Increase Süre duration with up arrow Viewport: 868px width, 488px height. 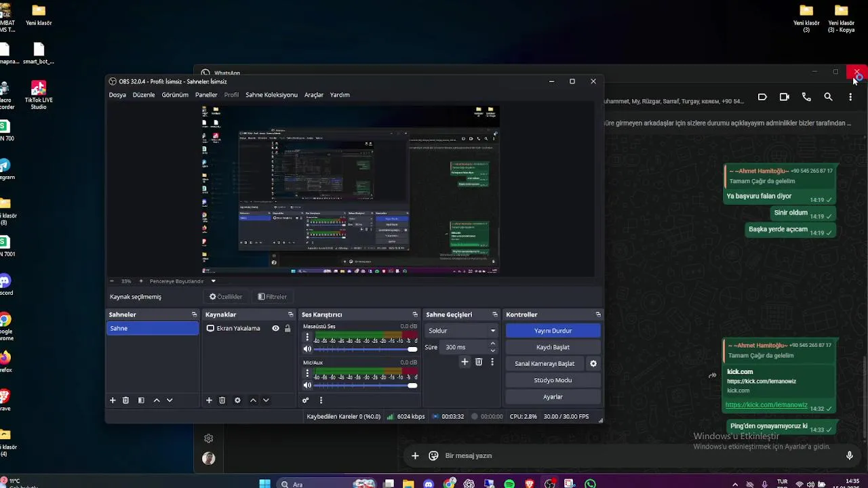click(x=492, y=344)
